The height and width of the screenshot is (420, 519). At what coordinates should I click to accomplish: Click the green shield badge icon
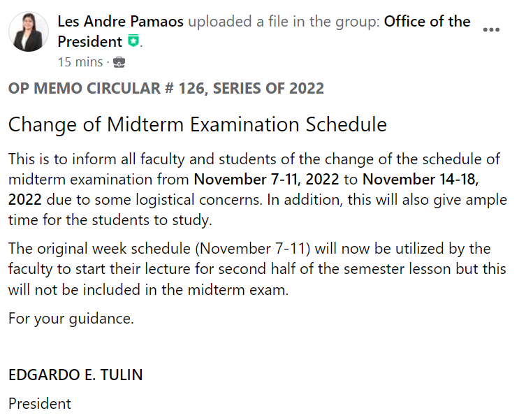click(133, 42)
